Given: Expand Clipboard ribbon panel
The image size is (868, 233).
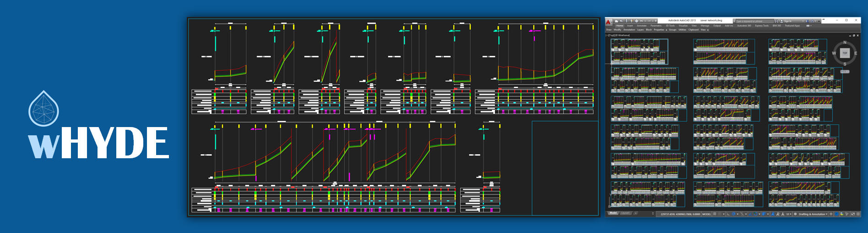Looking at the screenshot, I should click(694, 30).
